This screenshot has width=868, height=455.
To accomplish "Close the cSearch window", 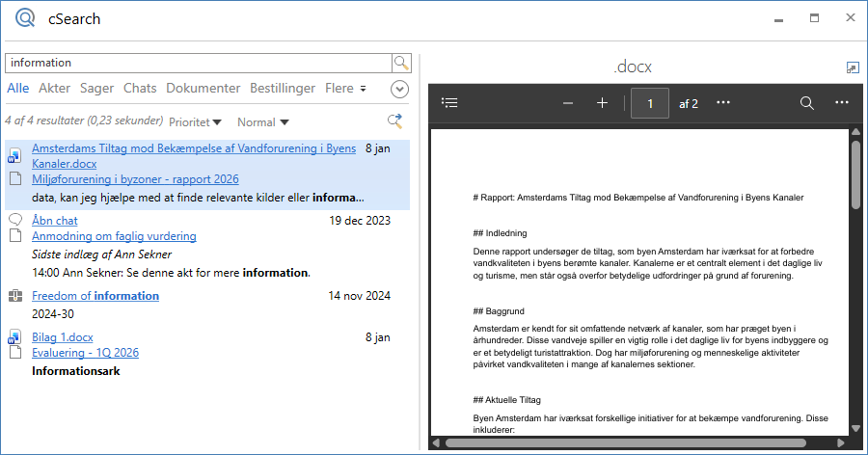I will 851,17.
